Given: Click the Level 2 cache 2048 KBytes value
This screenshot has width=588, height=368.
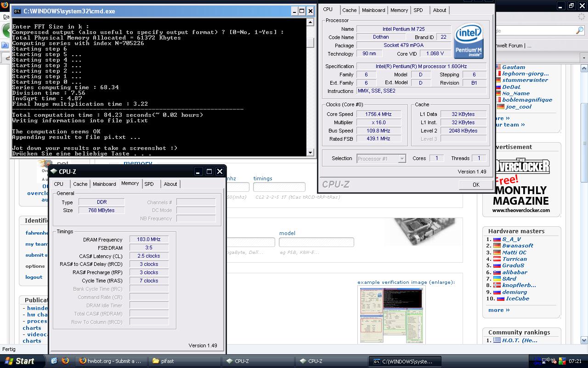Looking at the screenshot, I should [x=464, y=131].
